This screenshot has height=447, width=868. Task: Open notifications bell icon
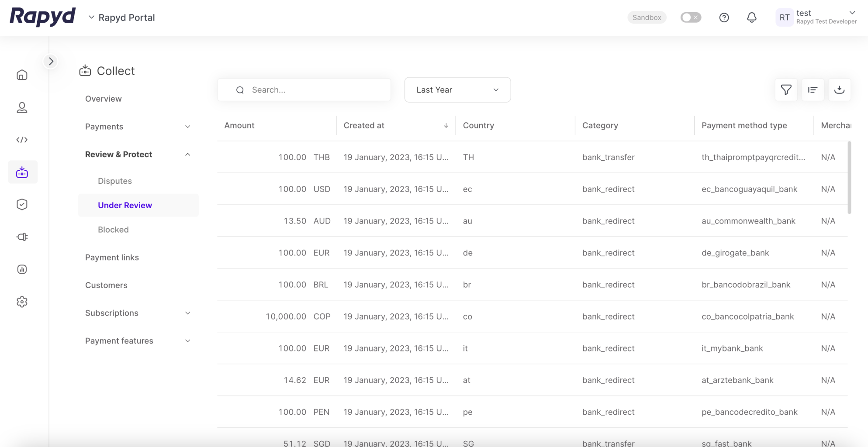click(x=751, y=17)
